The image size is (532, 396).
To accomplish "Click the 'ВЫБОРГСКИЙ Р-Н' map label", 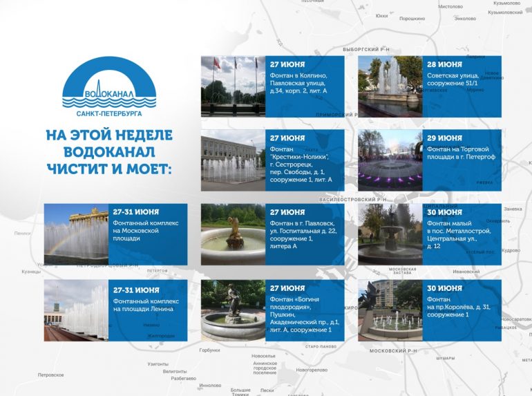I will click(x=366, y=50).
